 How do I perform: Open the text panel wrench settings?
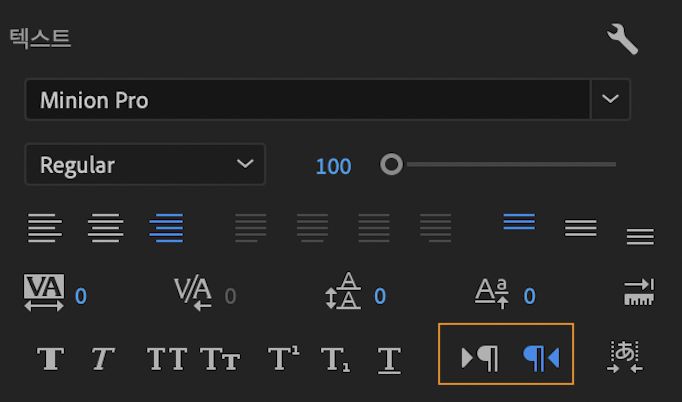coord(622,39)
